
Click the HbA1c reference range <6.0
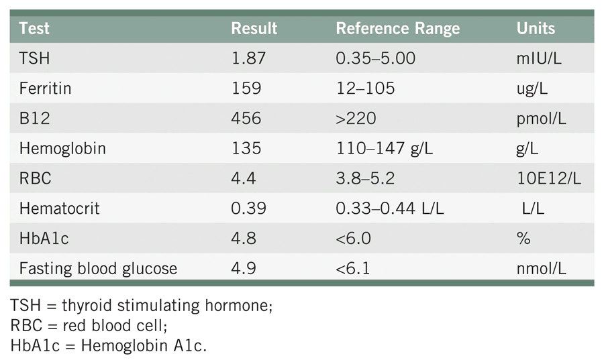coord(352,239)
